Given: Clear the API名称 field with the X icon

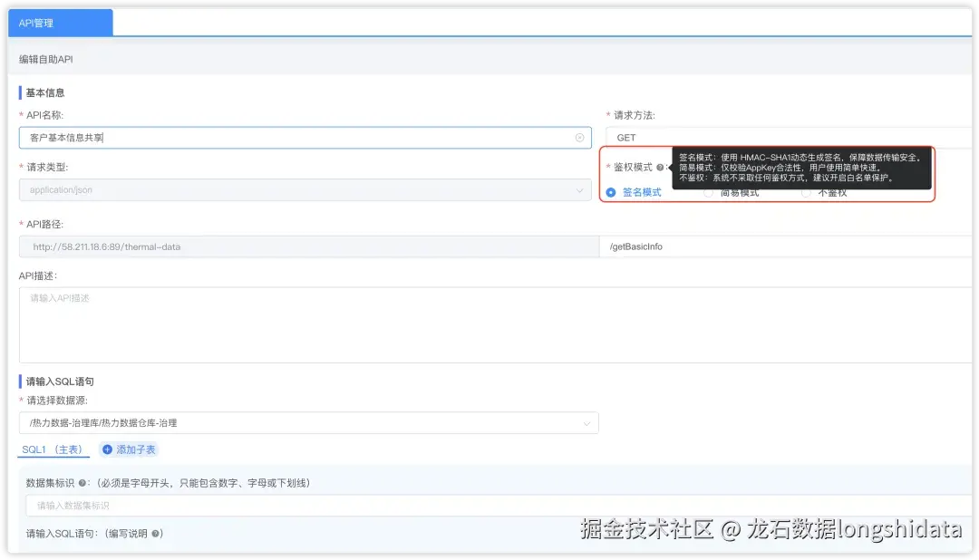Looking at the screenshot, I should (x=579, y=138).
